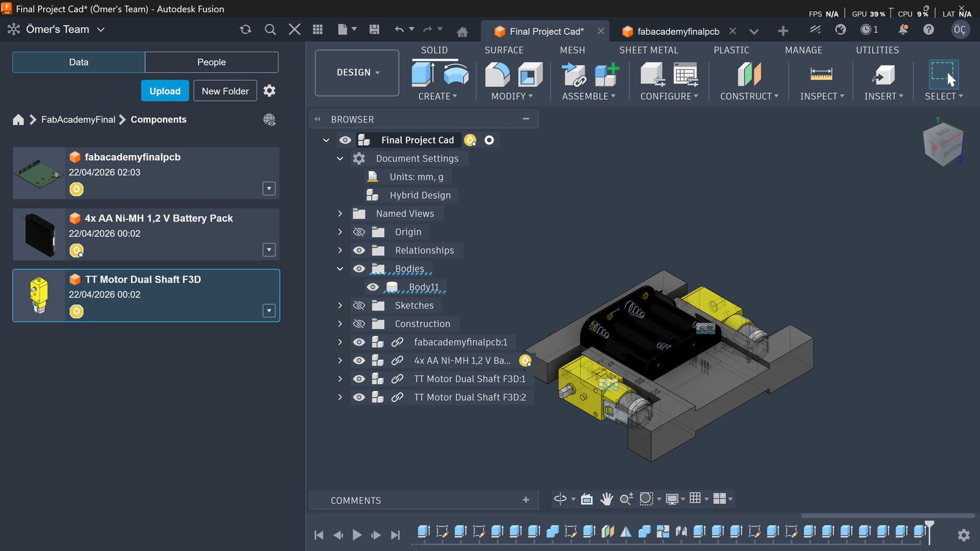The image size is (980, 551).
Task: Toggle visibility of Body11
Action: coord(372,287)
